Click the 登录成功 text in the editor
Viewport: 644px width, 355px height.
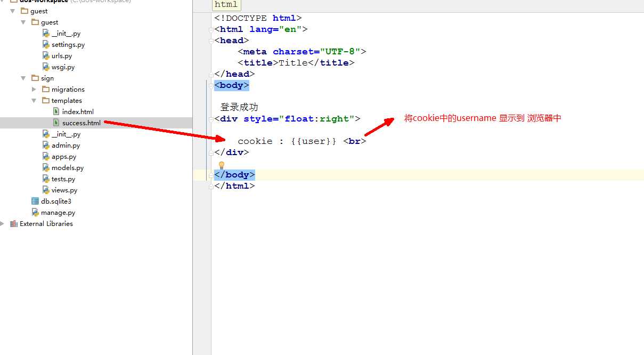coord(239,107)
